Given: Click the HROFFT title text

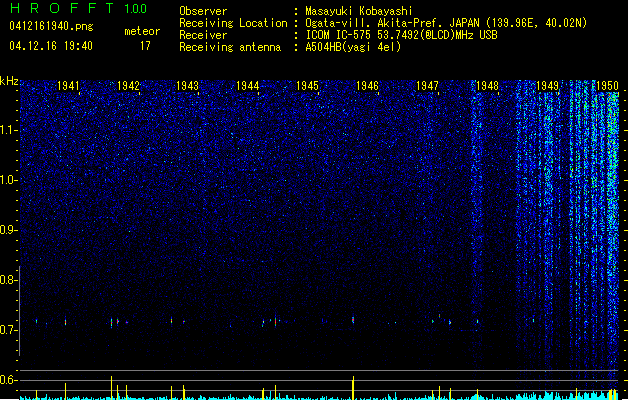Looking at the screenshot, I should click(x=62, y=8).
